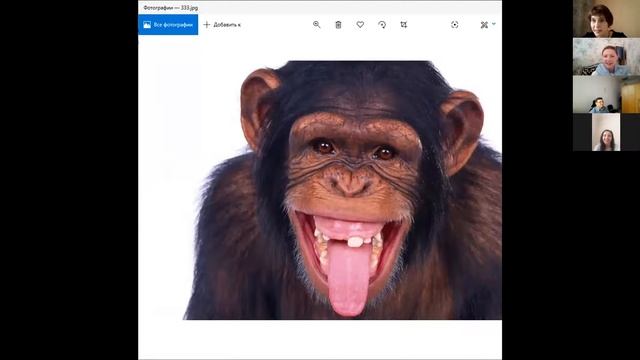Click the chimpanzee photo
640x360 pixels.
343,190
